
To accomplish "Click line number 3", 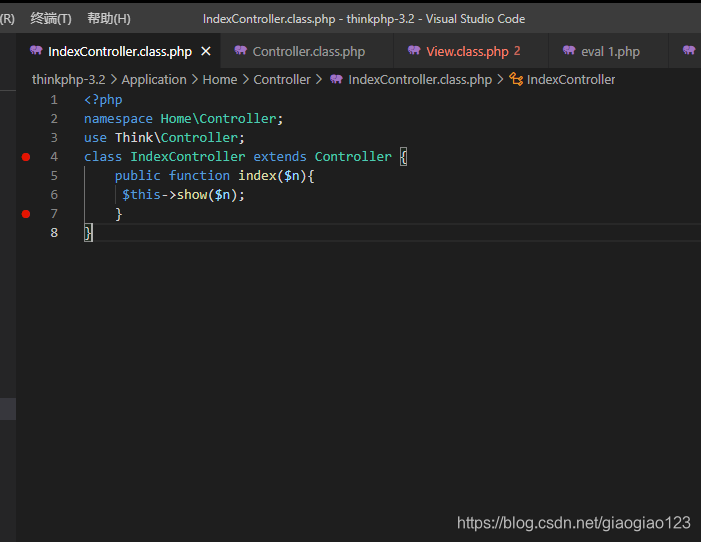I will [54, 138].
